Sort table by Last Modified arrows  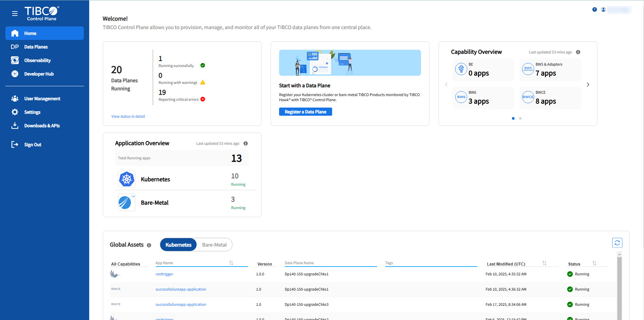click(x=544, y=264)
